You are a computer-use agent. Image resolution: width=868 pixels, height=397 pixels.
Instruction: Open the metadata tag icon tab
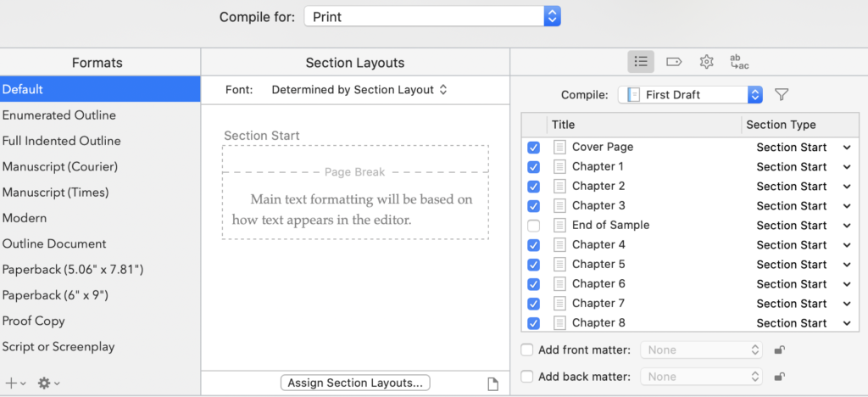(x=674, y=62)
